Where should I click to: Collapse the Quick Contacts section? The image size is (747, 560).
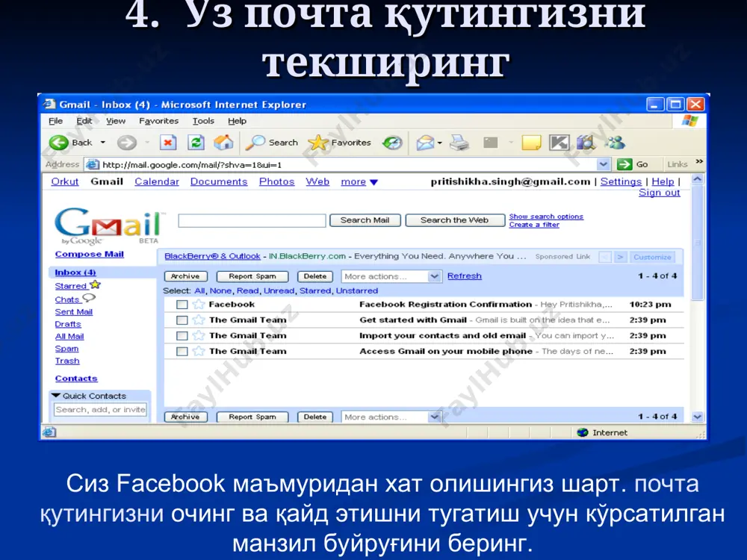click(x=56, y=396)
